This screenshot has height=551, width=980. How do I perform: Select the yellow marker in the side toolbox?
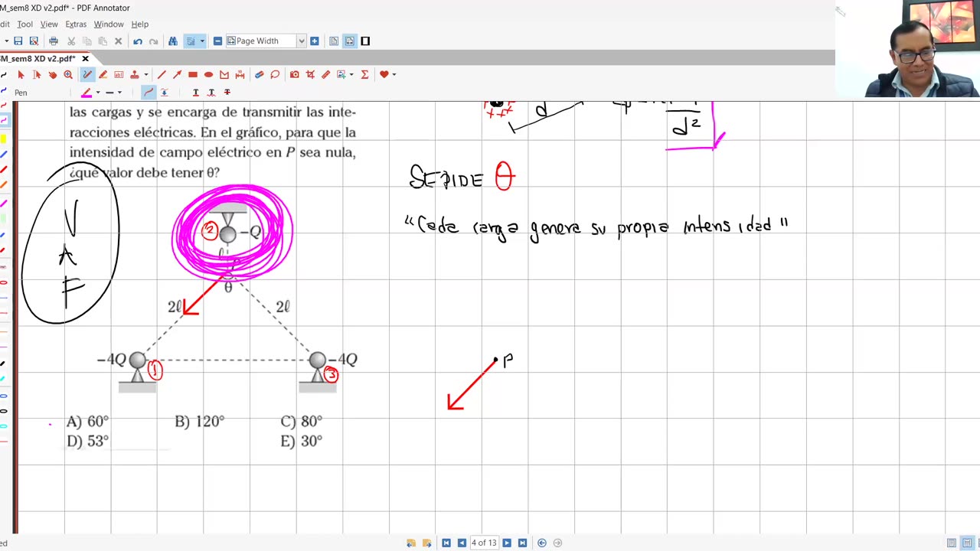4,139
